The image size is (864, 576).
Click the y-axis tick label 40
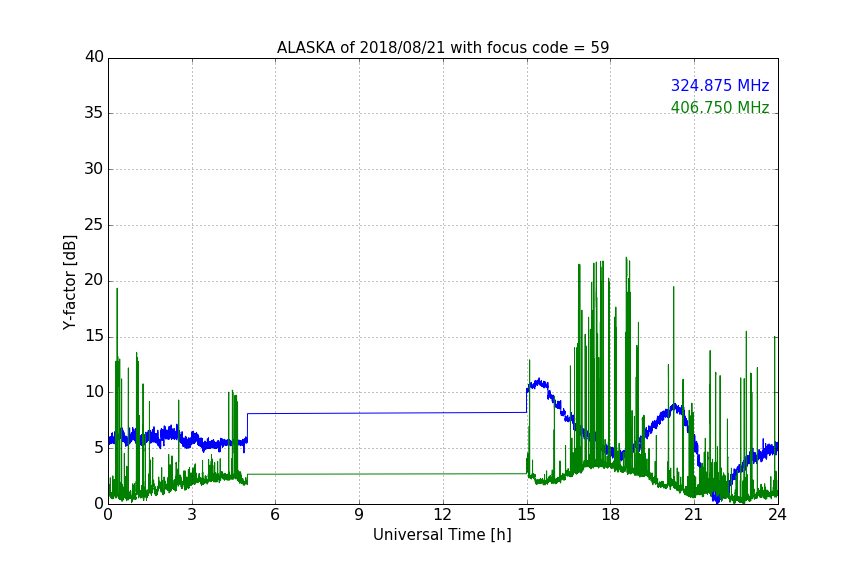[x=94, y=57]
